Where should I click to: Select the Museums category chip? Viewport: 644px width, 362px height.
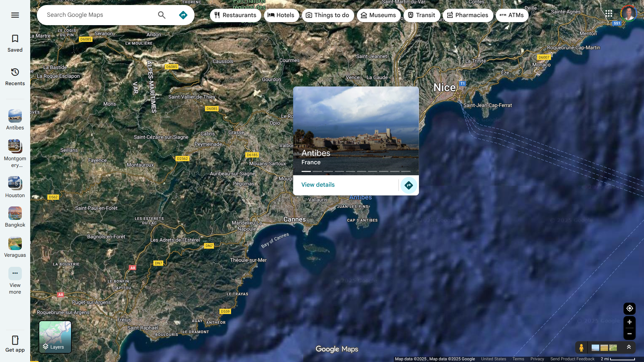click(x=379, y=15)
